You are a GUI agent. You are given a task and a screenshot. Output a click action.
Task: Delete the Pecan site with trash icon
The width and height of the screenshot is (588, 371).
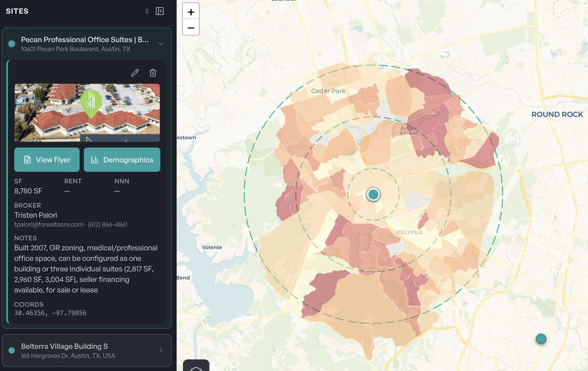tap(153, 73)
